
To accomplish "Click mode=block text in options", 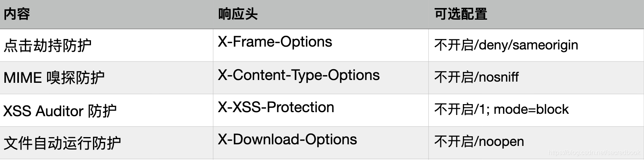I will pyautogui.click(x=531, y=109).
